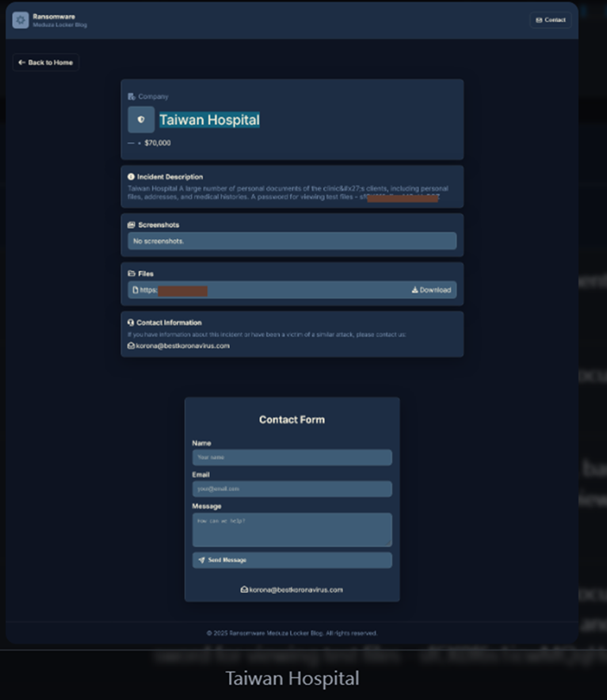Click the building icon next to Company
This screenshot has height=700, width=607.
point(132,97)
